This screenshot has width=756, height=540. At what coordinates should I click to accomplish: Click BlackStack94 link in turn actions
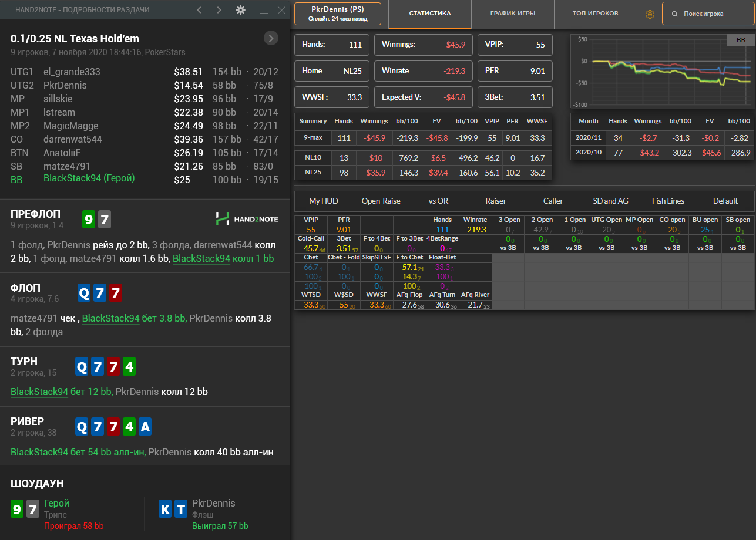tap(39, 392)
